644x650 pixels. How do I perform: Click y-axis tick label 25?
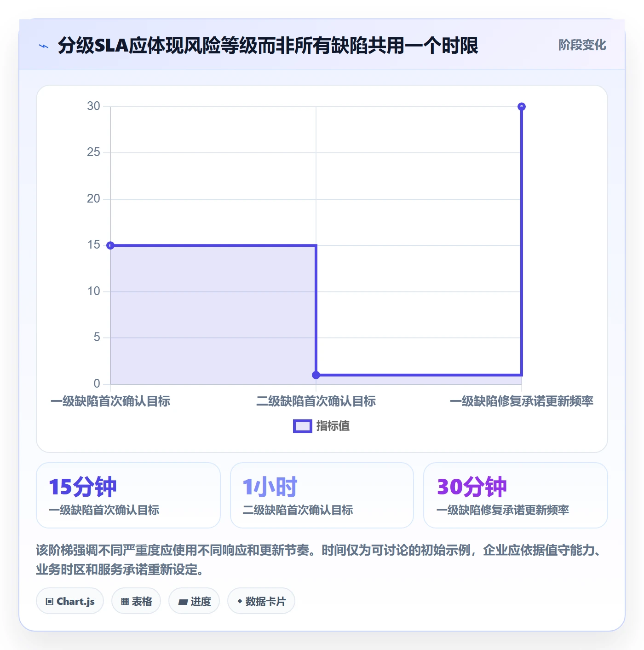[x=93, y=152]
